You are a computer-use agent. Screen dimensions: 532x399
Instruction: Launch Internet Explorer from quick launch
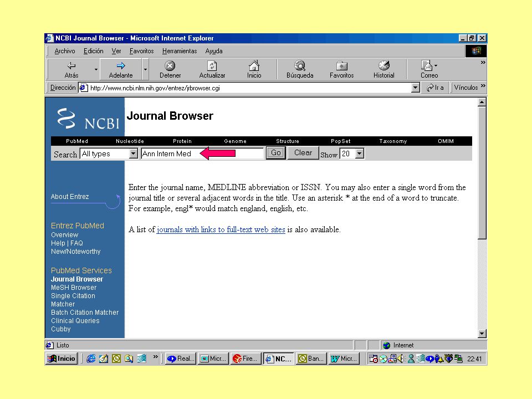point(91,359)
